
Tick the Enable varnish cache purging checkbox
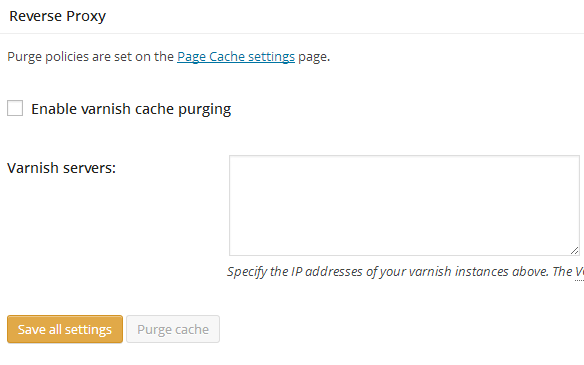(x=15, y=108)
